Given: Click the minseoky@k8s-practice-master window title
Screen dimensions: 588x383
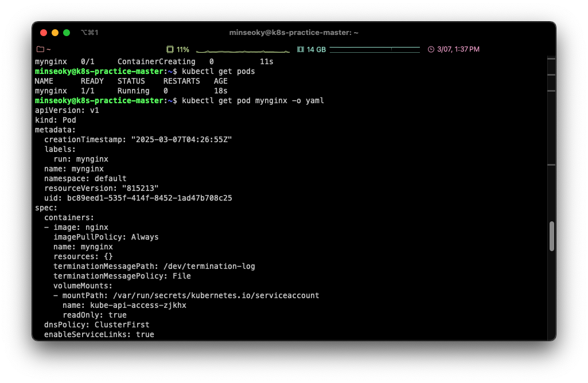Looking at the screenshot, I should [294, 33].
